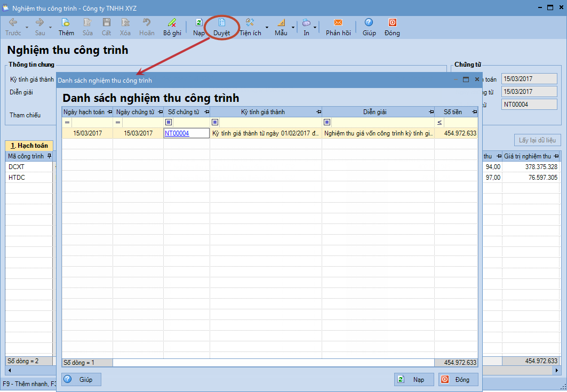Click the Phản hồi envelope icon

(x=338, y=23)
